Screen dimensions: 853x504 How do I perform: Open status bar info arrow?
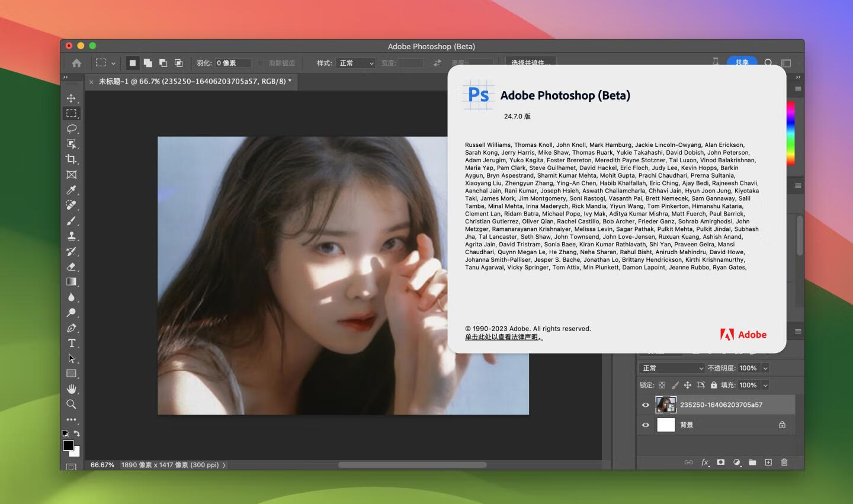tap(224, 465)
